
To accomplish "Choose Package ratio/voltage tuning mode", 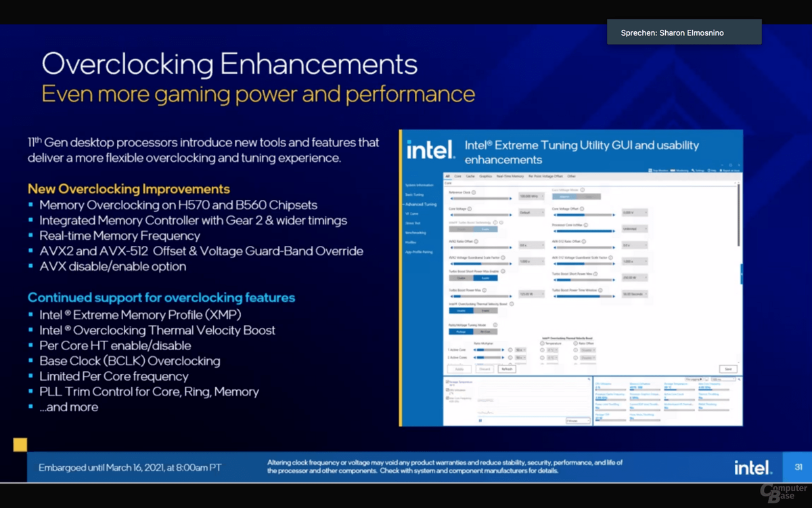I will tap(461, 332).
